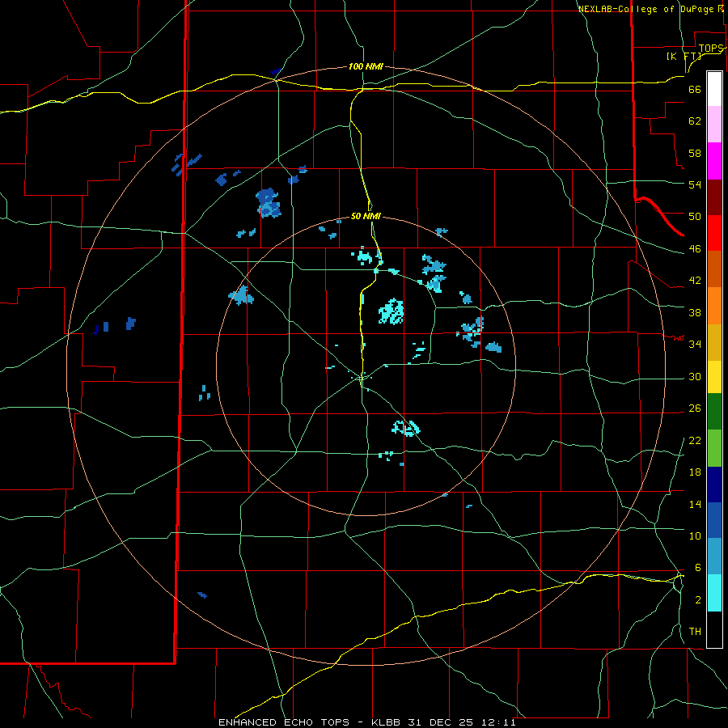Select the bright red 50 kft swatch
728x728 pixels.
[x=714, y=233]
